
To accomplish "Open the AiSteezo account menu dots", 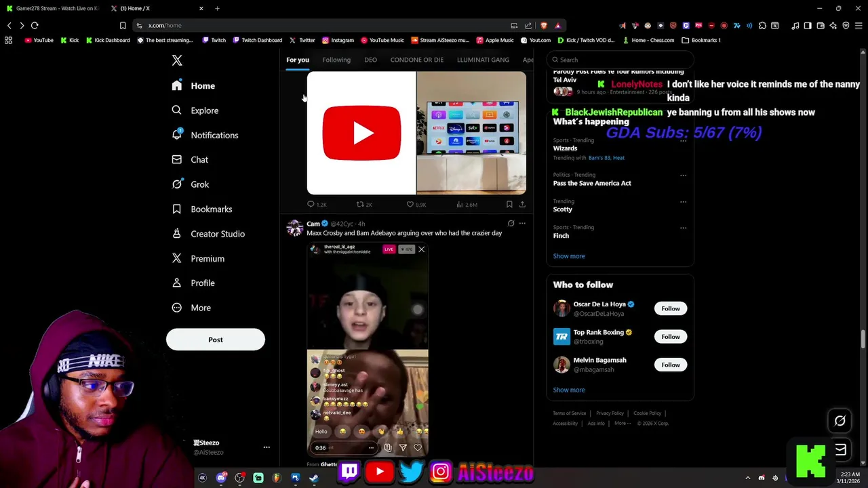I will pos(267,447).
